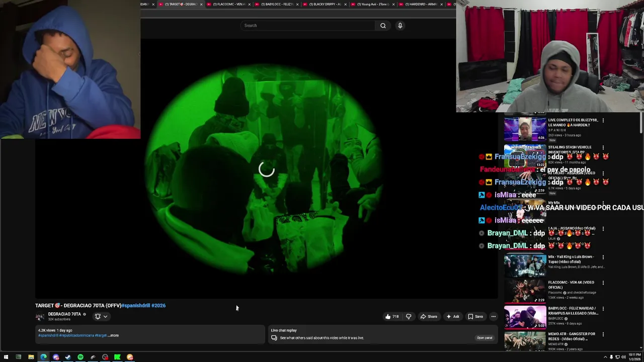
Task: Open options menu for BABYLOCC - FELIZ NAVIDAD
Action: click(603, 309)
